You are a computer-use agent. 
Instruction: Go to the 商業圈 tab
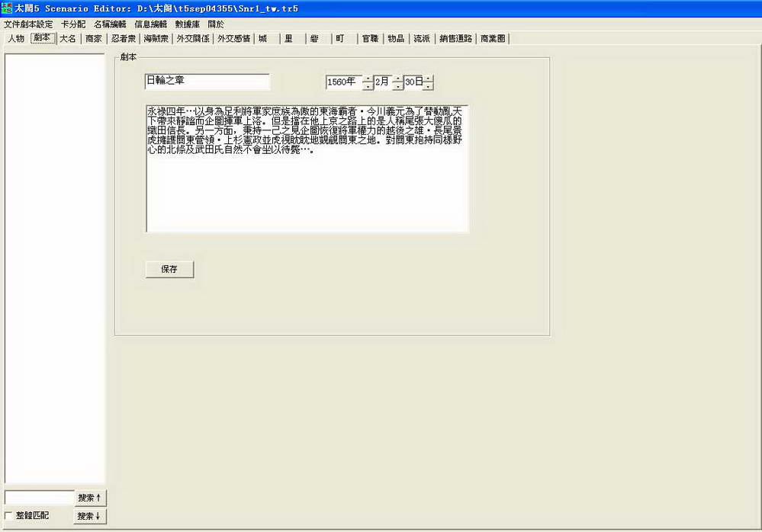[x=493, y=39]
